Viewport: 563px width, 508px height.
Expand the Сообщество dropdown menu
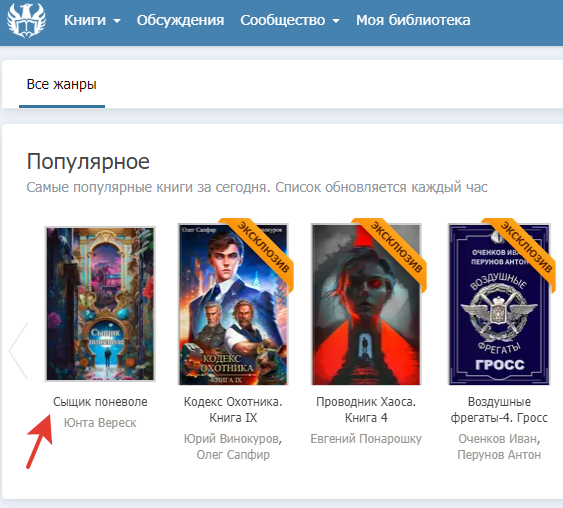(290, 20)
